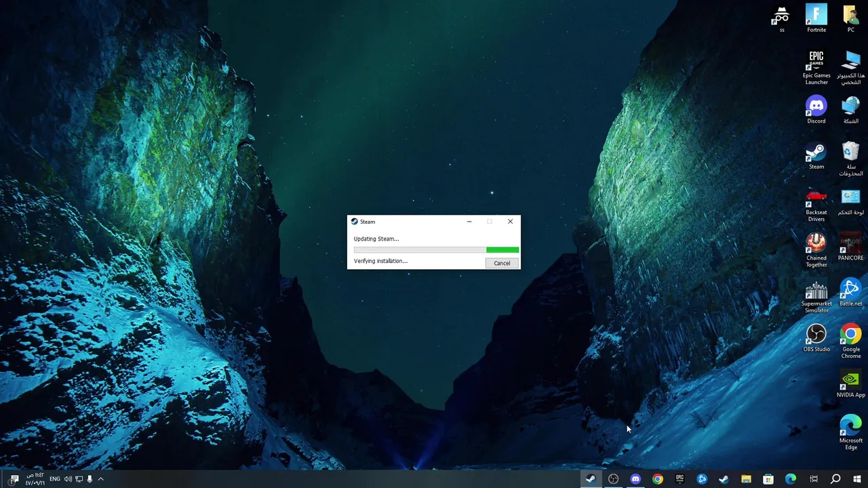Open Battle.net from the taskbar

[702, 479]
